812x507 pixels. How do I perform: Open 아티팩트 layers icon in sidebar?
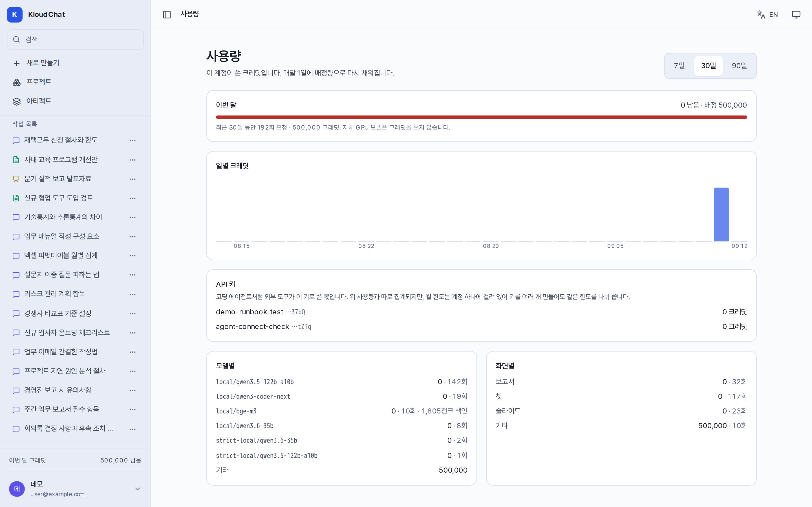coord(17,101)
